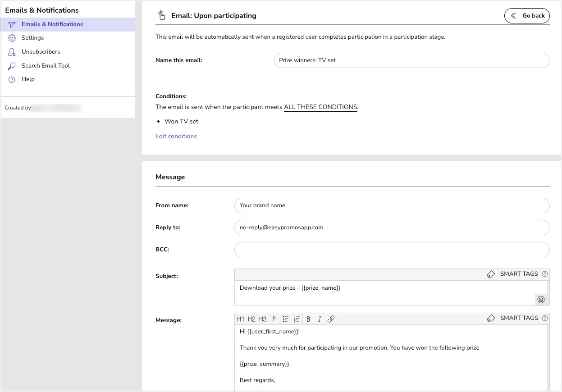Image resolution: width=562 pixels, height=392 pixels.
Task: Click the ALL THESE CONDITIONS underlined text
Action: point(320,107)
